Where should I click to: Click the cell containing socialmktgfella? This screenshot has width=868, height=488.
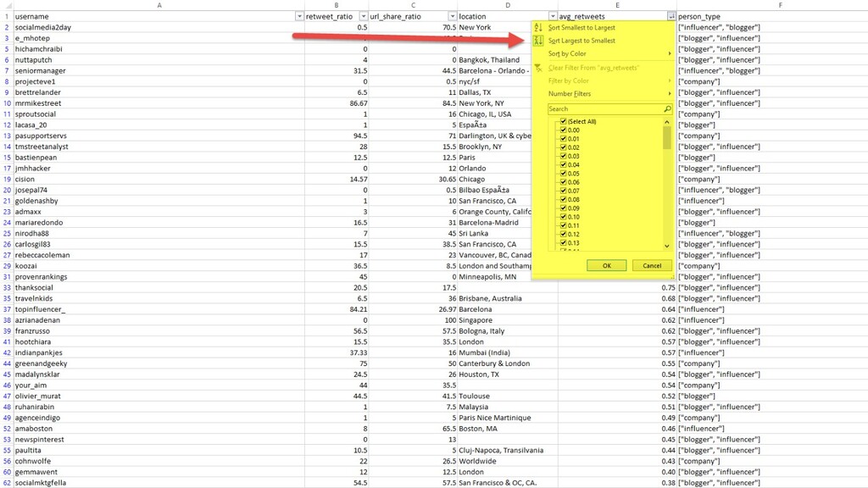[x=159, y=482]
